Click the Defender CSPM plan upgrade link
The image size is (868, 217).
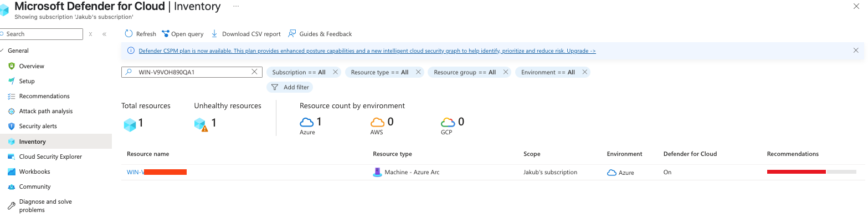coord(367,51)
